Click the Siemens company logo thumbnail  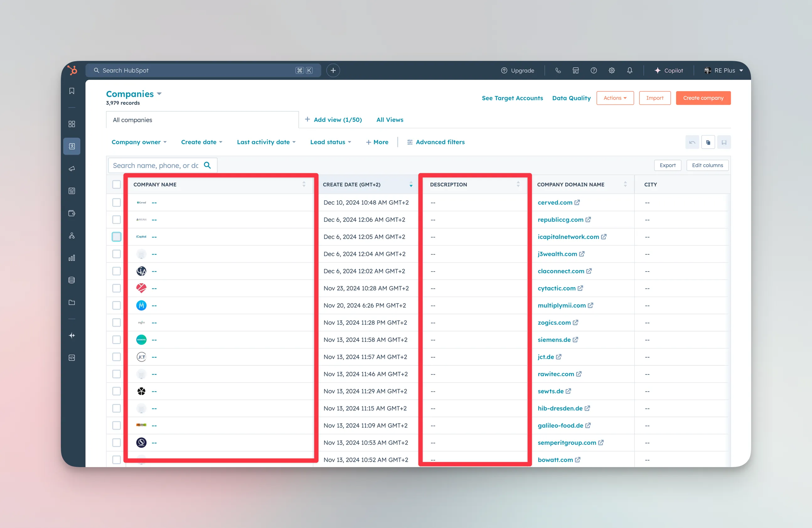141,340
